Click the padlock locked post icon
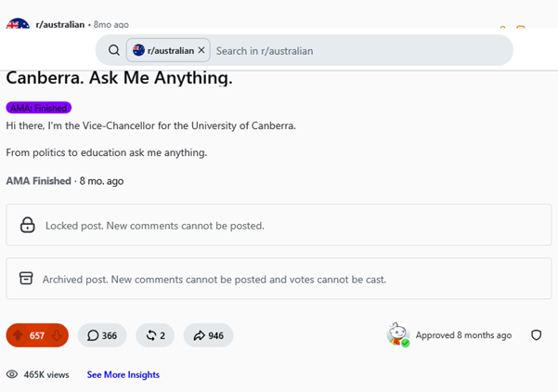This screenshot has height=392, width=558. [x=28, y=225]
